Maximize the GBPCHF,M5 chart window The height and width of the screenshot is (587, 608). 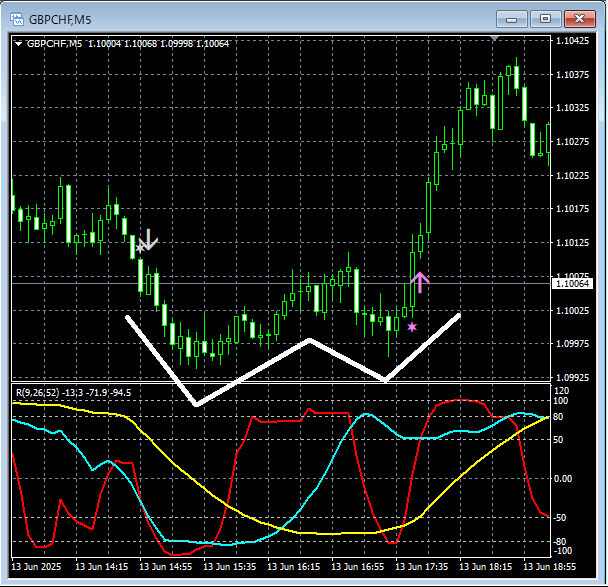[x=545, y=19]
